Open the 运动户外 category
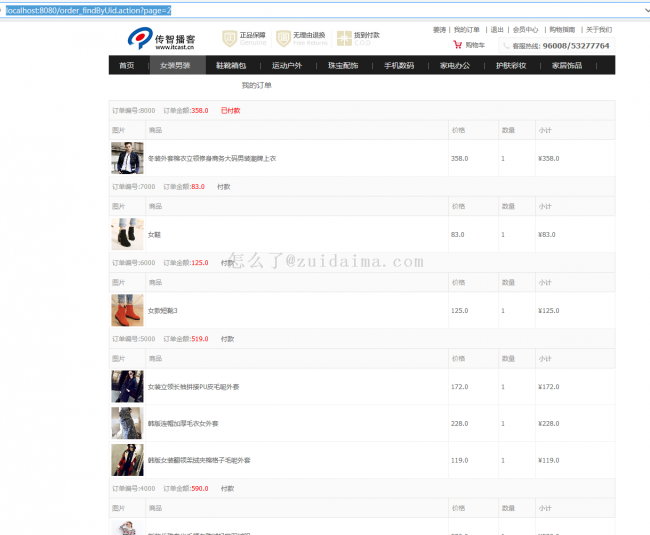Screen dimensions: 650x535 [287, 65]
